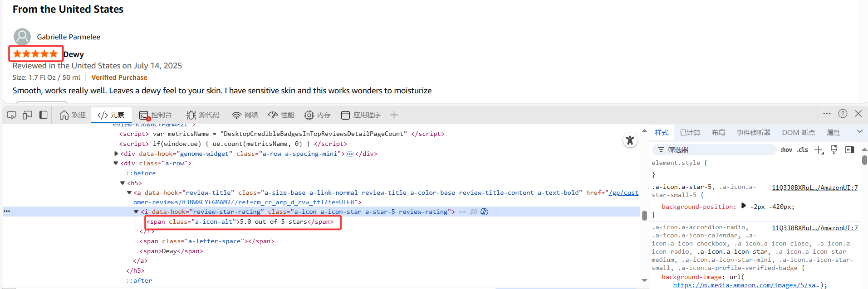Expand more sidebar tabs chevron
The height and width of the screenshot is (289, 868).
[859, 132]
